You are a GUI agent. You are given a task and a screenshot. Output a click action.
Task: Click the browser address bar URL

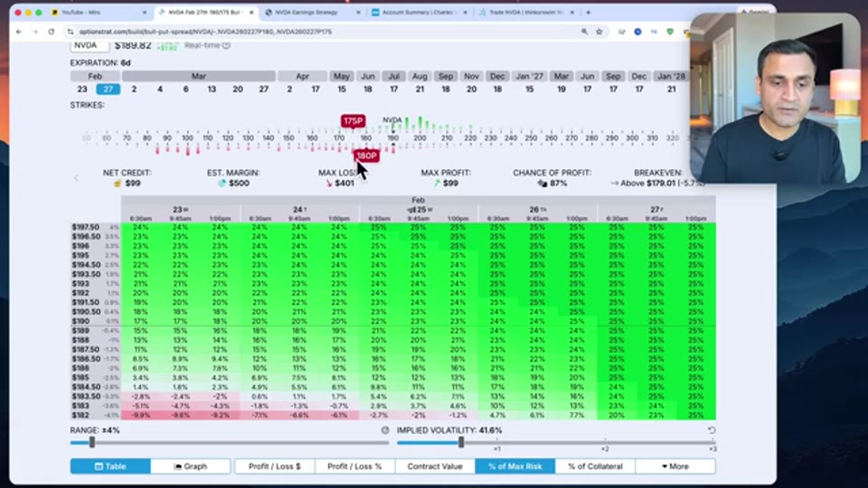pyautogui.click(x=205, y=33)
